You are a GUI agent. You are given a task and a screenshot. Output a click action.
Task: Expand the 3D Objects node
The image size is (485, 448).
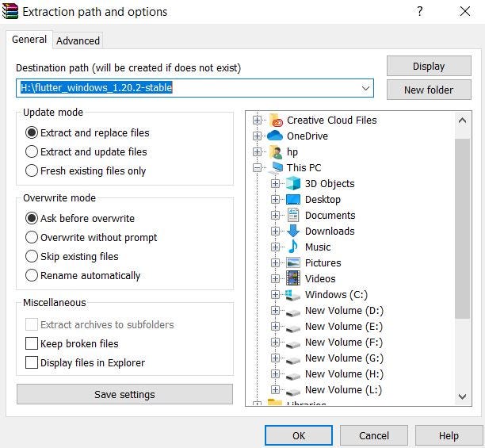click(x=275, y=183)
